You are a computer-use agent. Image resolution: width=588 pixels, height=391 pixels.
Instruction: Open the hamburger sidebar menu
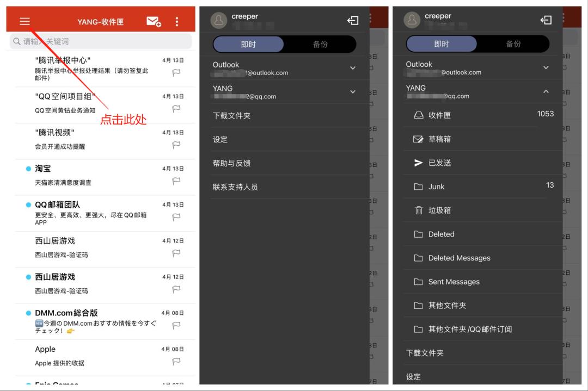click(x=23, y=22)
